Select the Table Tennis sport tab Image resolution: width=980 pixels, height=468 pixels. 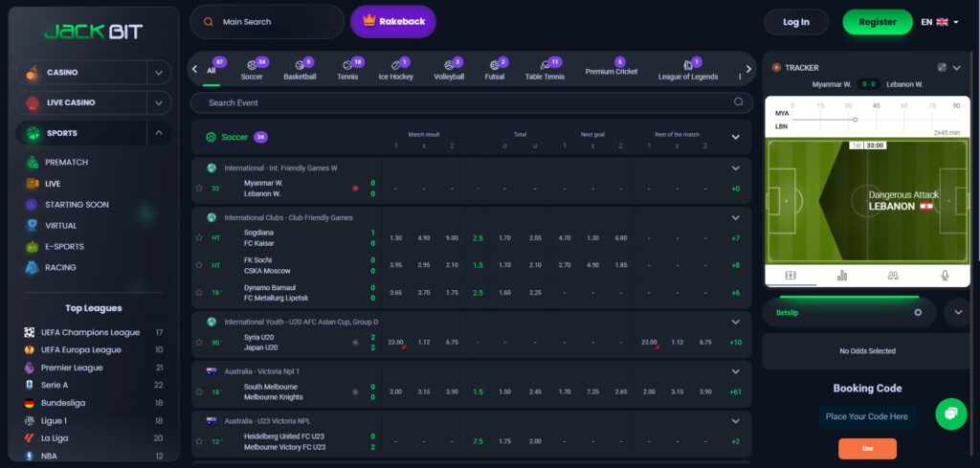click(x=546, y=70)
